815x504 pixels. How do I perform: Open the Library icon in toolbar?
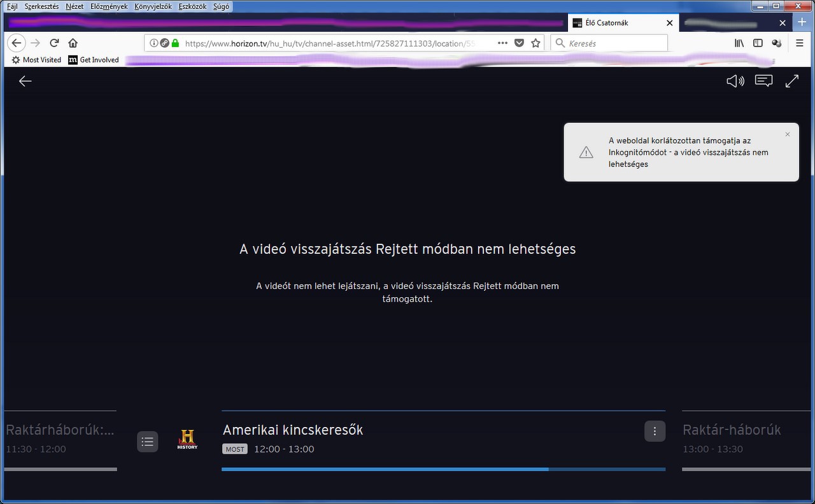(739, 43)
